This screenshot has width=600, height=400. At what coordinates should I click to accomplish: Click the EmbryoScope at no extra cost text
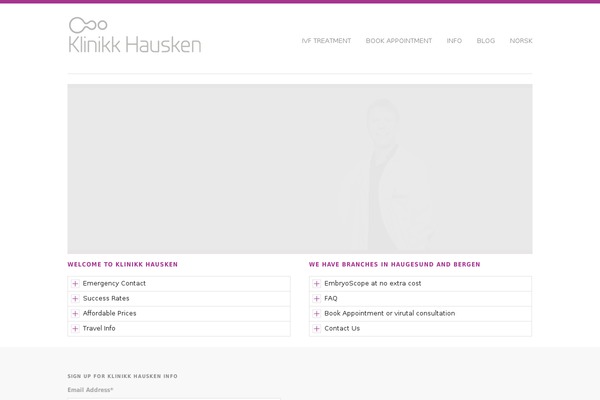coord(373,283)
